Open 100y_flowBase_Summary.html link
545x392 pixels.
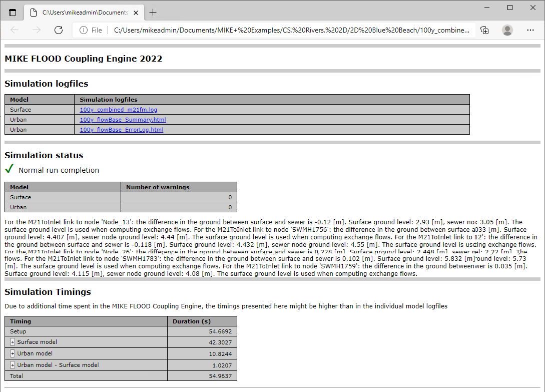pyautogui.click(x=123, y=120)
